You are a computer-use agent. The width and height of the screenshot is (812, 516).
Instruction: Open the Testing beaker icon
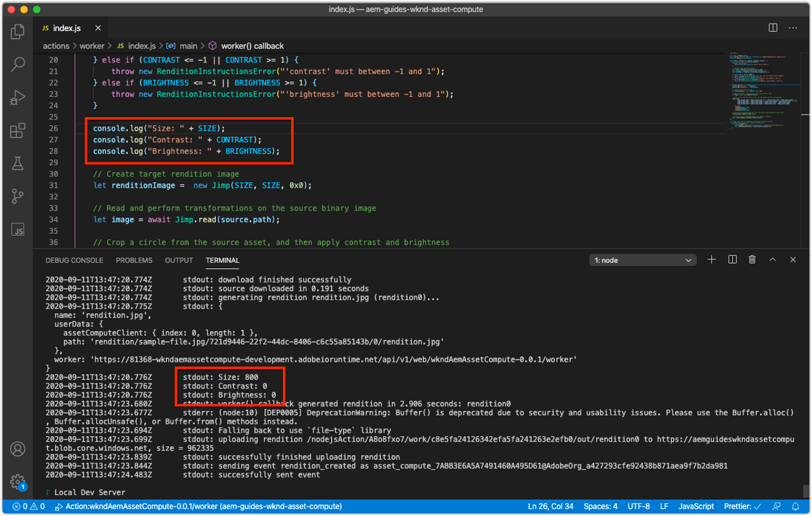click(x=17, y=163)
